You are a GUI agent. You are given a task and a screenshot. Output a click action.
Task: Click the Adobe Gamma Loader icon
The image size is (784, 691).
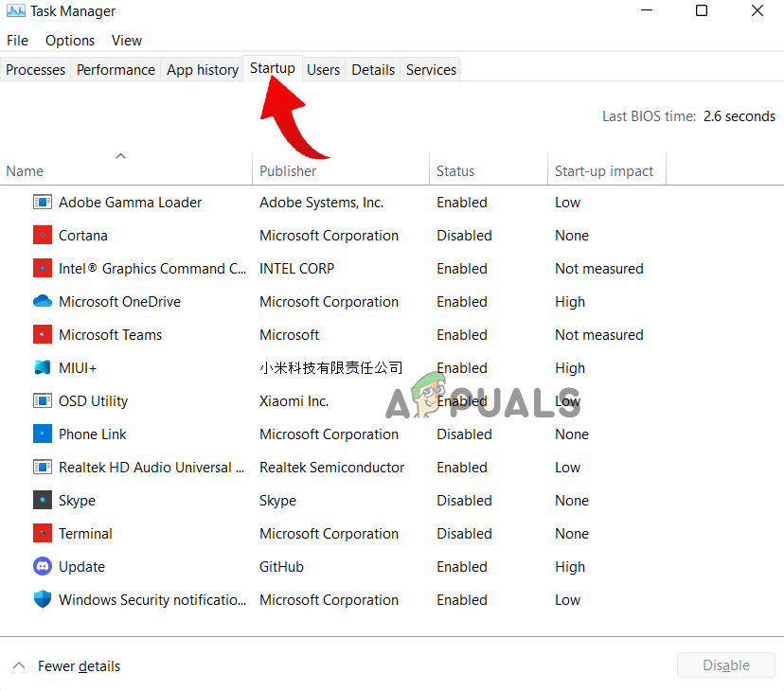pos(43,202)
